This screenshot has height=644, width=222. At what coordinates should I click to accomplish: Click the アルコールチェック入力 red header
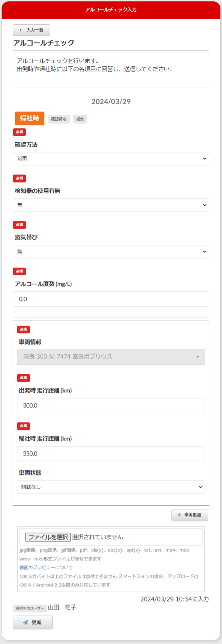(x=111, y=10)
